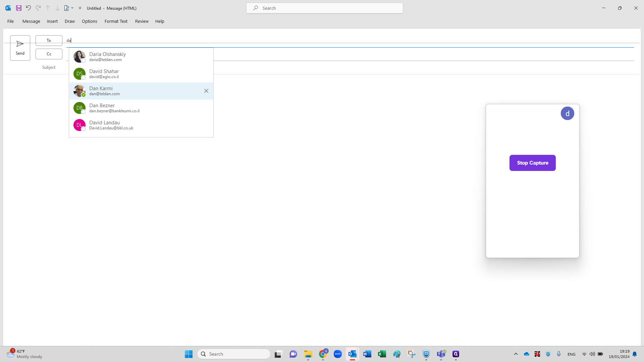Viewport: 644px width, 362px height.
Task: Click Dan Karmi's profile photo
Action: [x=79, y=91]
